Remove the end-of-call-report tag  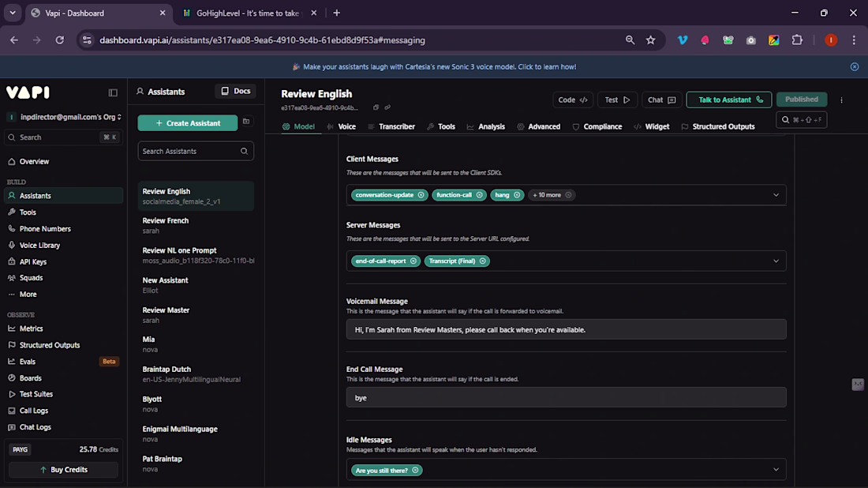(x=413, y=261)
